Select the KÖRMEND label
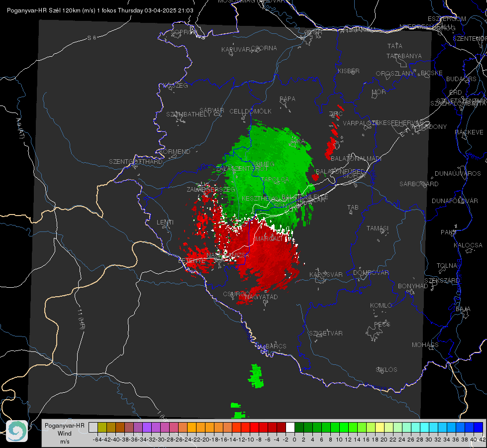Screen dimensions: 487x448 coord(175,152)
